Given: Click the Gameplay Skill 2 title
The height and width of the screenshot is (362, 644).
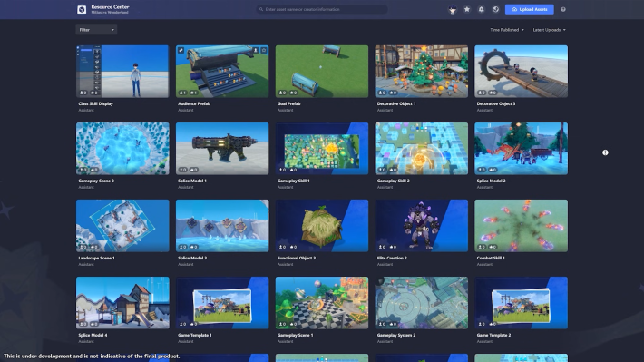Looking at the screenshot, I should pyautogui.click(x=394, y=181).
